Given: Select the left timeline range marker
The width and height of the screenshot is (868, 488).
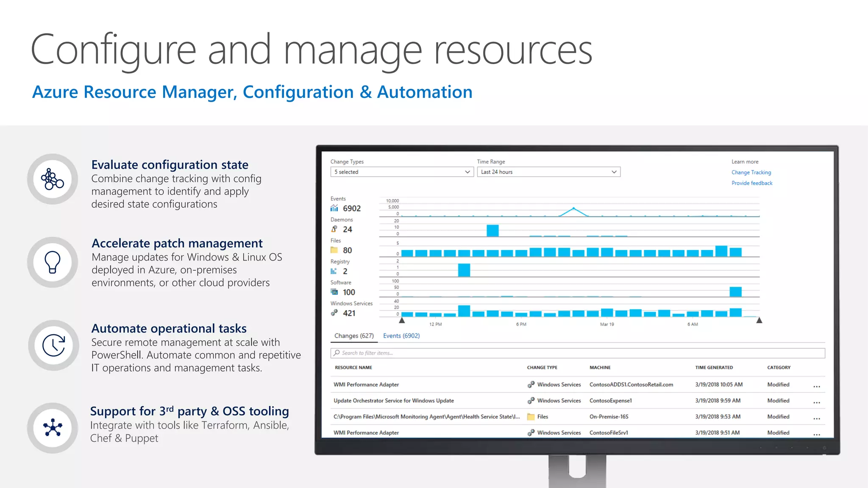Looking at the screenshot, I should pyautogui.click(x=402, y=320).
